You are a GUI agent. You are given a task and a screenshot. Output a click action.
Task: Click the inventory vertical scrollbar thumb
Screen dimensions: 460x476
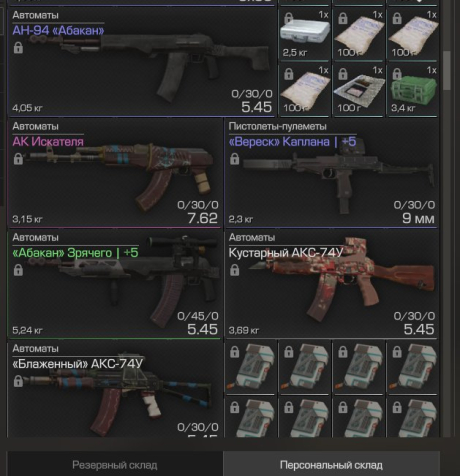click(x=447, y=70)
